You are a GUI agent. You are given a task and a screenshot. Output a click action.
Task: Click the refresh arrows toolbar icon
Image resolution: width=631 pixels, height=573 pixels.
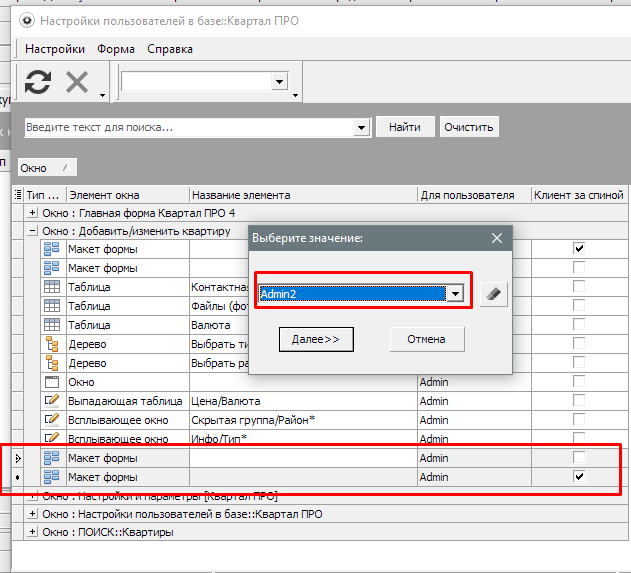pyautogui.click(x=38, y=82)
